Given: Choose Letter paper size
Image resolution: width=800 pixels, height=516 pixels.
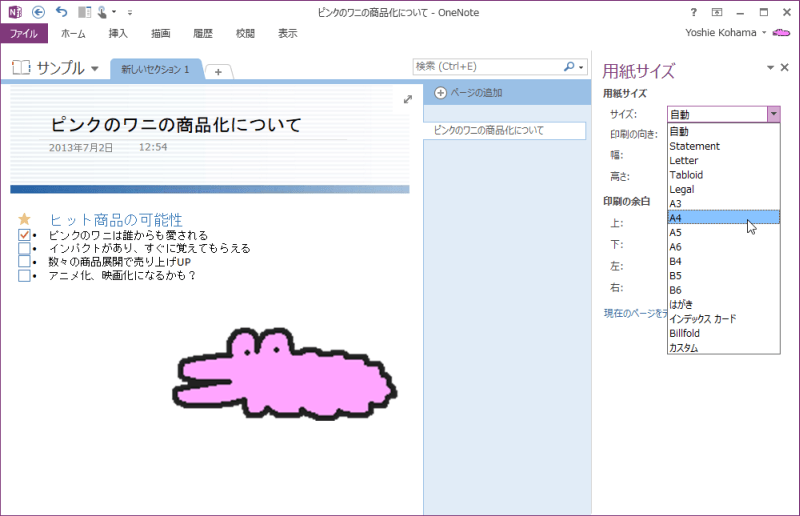Looking at the screenshot, I should [723, 160].
